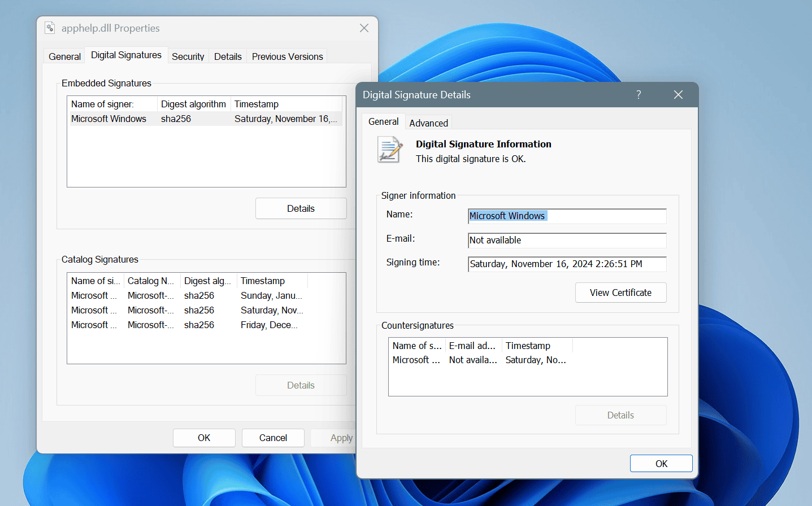The image size is (812, 506).
Task: Click Details button under Embedded Signatures
Action: 301,208
